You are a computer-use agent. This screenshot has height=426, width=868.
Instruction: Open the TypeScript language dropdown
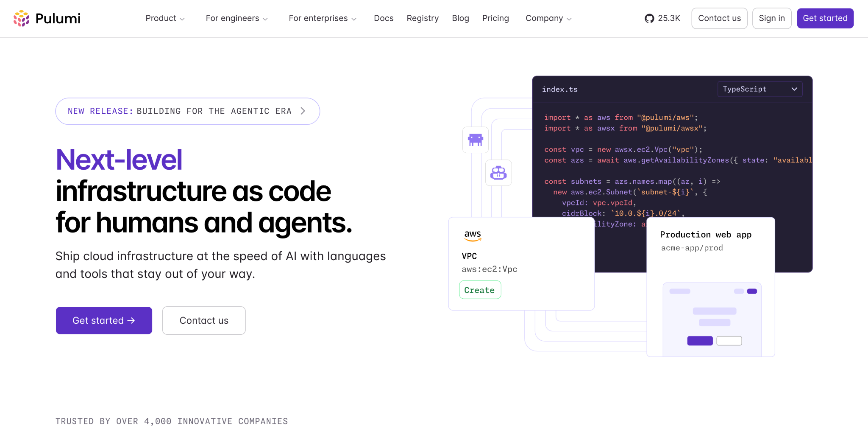coord(760,89)
